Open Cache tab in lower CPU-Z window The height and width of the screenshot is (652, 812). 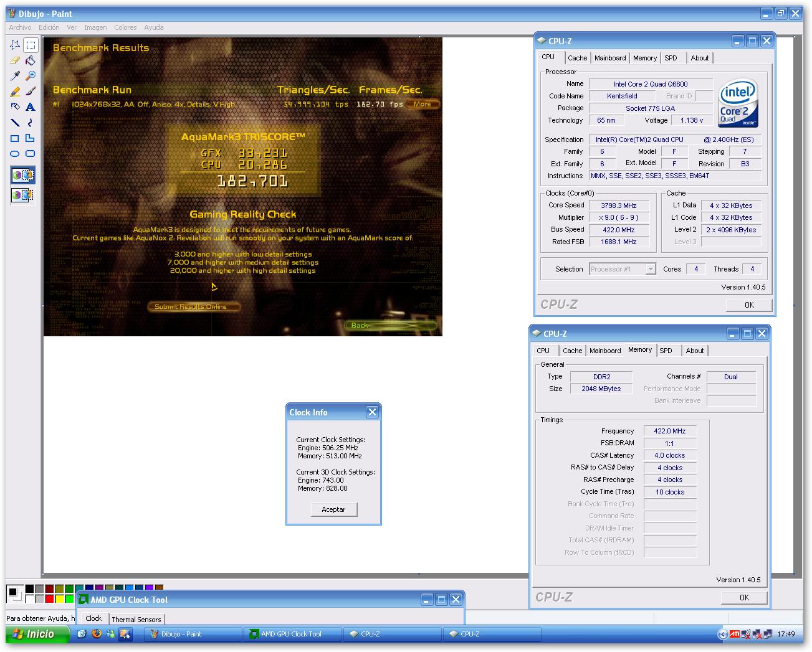(x=572, y=351)
